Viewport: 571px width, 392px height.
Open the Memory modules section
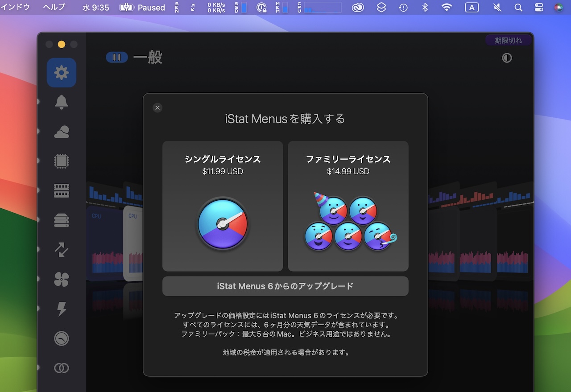coord(62,191)
